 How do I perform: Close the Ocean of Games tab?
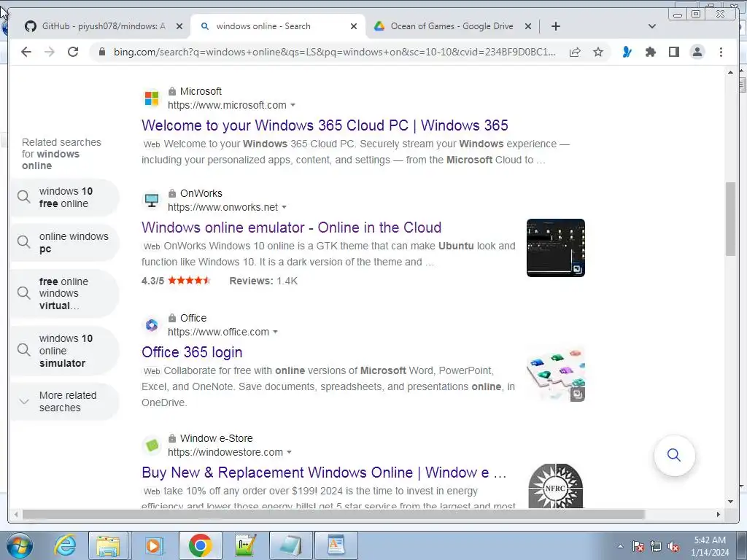(x=528, y=26)
